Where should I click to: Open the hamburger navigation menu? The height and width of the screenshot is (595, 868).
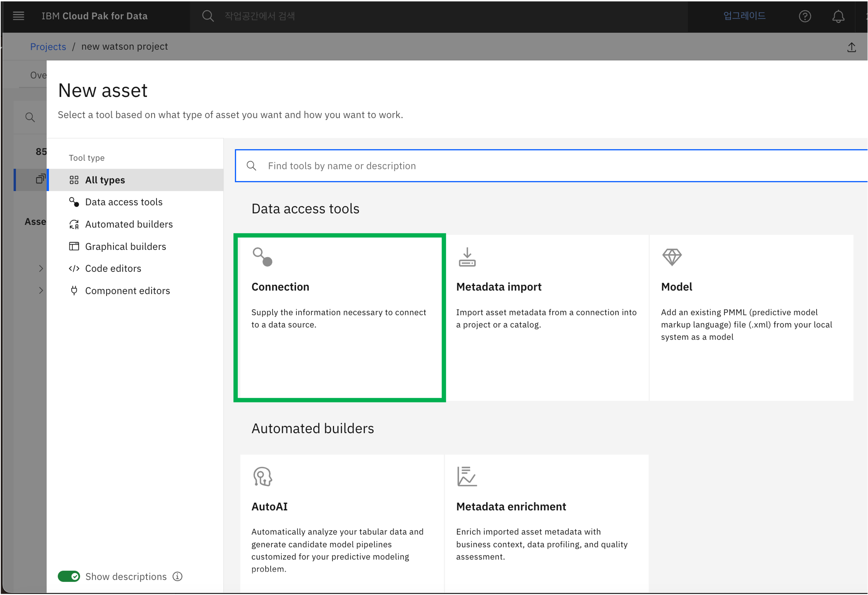[18, 16]
